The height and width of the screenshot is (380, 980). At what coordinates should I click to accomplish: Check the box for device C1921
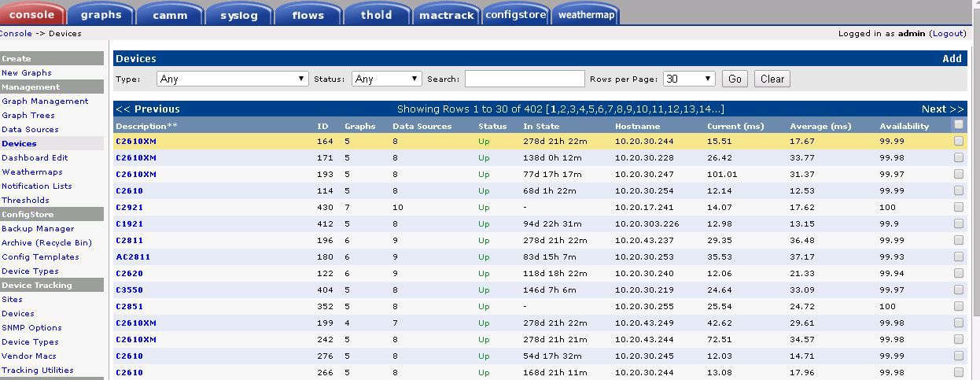(958, 223)
